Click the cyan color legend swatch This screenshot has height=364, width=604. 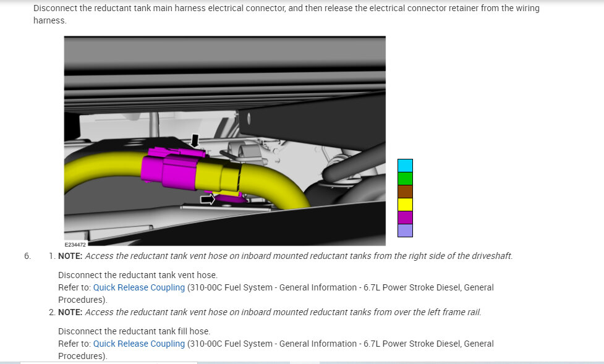(x=405, y=166)
